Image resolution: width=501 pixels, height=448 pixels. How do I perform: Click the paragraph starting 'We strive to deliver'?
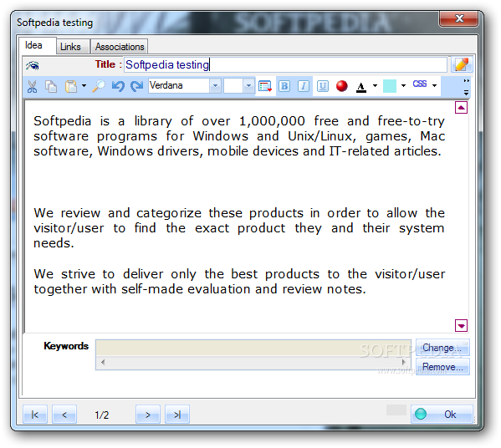[x=239, y=282]
